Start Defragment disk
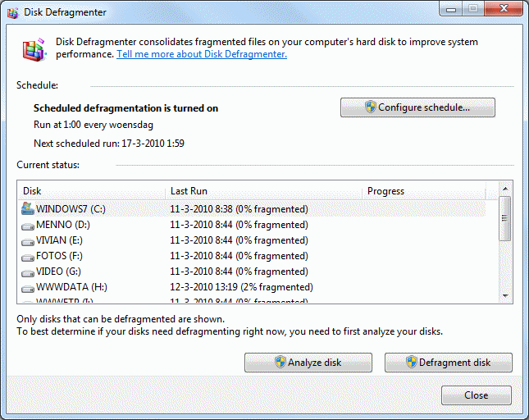 pyautogui.click(x=449, y=363)
